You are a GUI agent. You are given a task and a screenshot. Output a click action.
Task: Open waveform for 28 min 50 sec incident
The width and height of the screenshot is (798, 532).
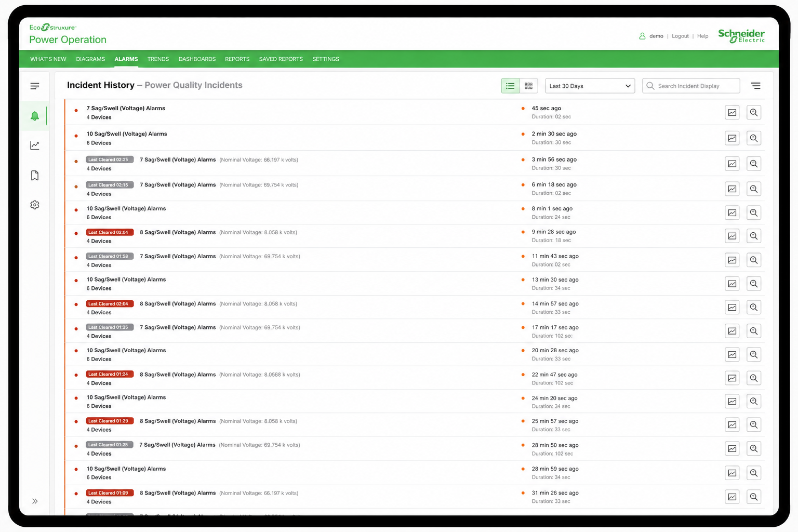pos(732,449)
